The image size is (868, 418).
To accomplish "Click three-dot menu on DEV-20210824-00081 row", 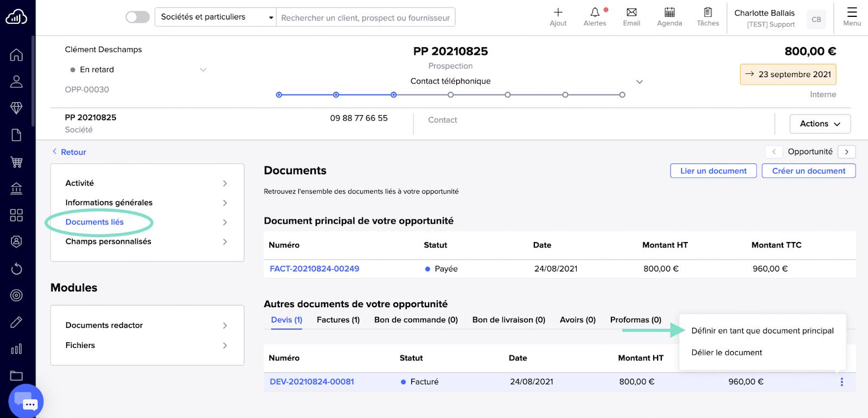I will point(841,382).
